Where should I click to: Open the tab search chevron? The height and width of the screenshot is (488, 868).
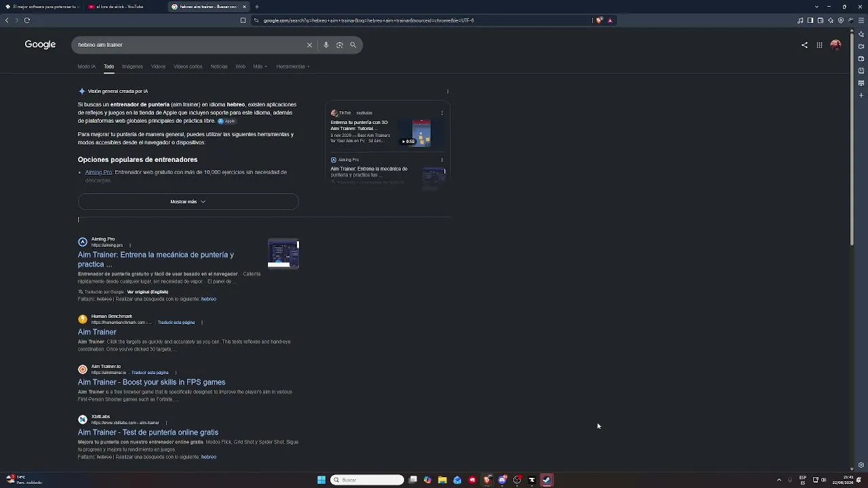coord(817,7)
